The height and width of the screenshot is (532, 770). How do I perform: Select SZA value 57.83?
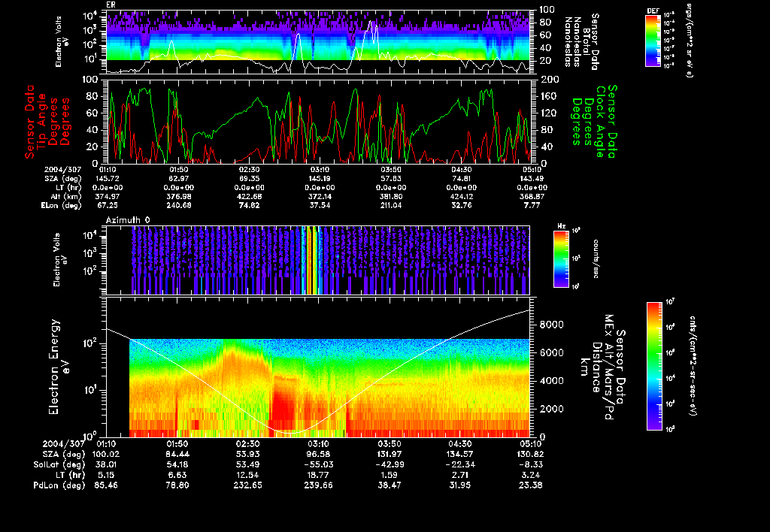390,179
